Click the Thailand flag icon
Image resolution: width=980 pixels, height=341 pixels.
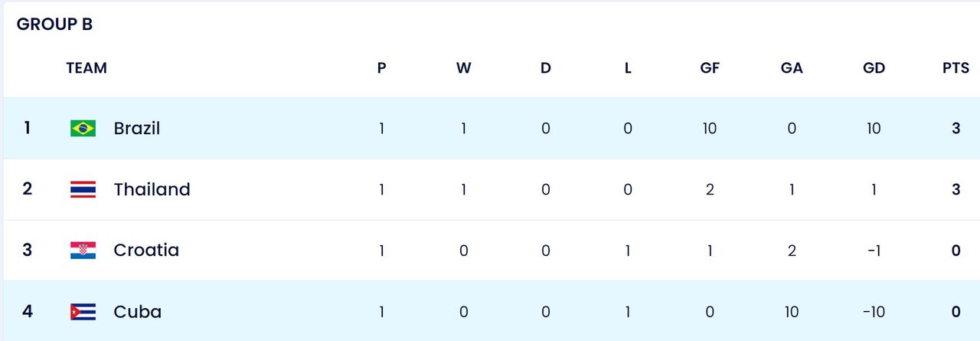point(83,189)
